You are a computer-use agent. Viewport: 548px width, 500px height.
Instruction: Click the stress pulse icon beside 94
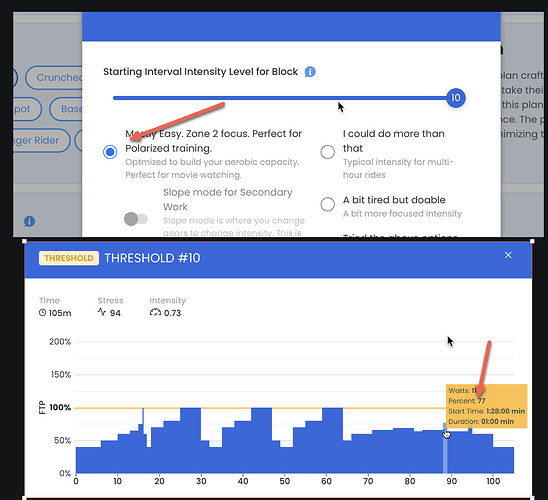[102, 312]
